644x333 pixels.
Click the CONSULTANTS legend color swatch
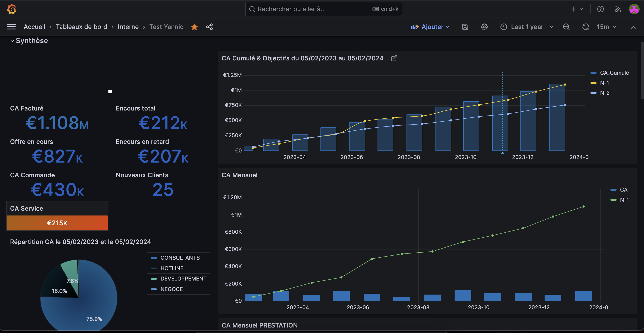(154, 258)
